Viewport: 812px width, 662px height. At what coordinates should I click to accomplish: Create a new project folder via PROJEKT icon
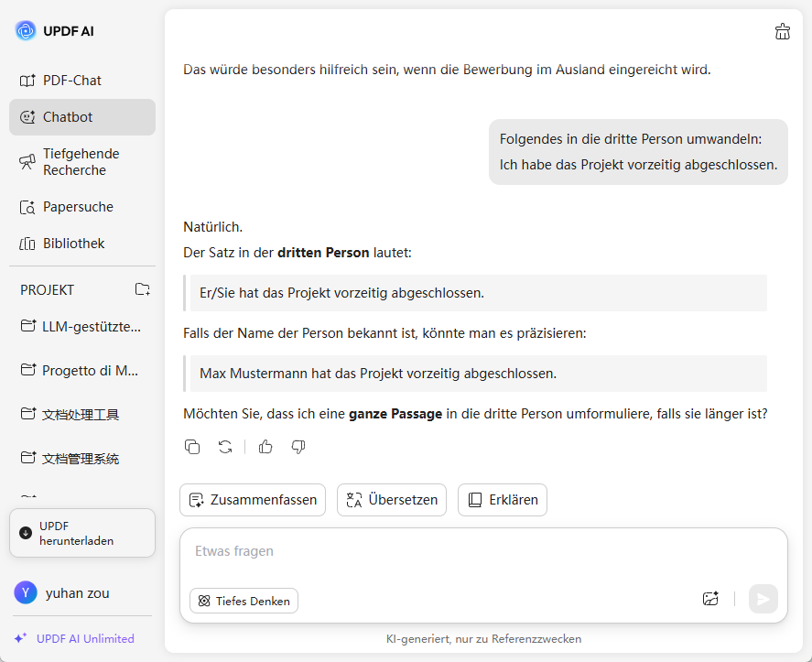[143, 289]
